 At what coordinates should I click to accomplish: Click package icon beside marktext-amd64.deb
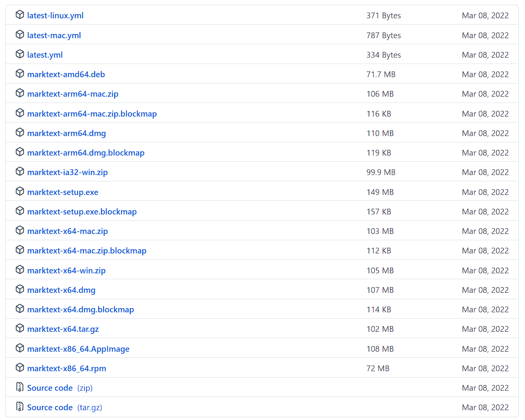click(x=20, y=73)
